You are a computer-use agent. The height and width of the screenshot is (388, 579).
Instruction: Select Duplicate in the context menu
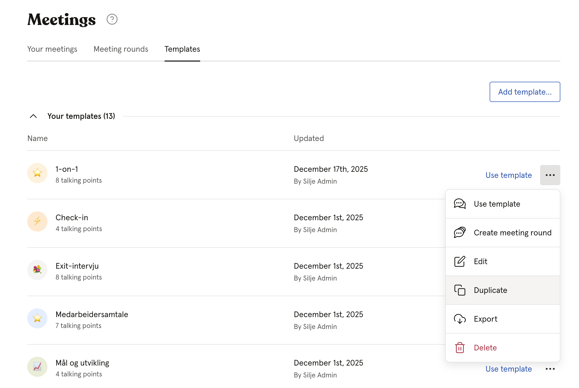(503, 290)
